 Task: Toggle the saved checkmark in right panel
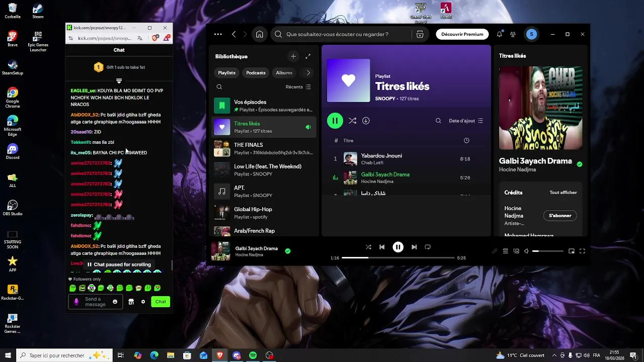(580, 164)
